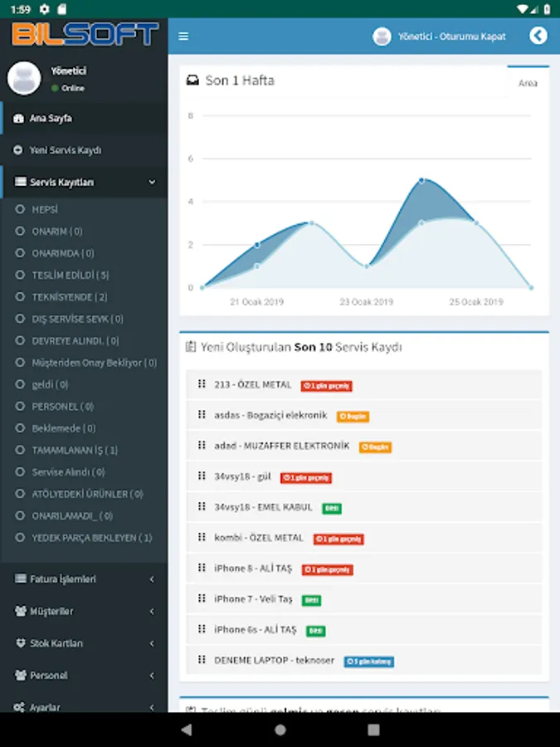Click drag handle of EMEL KABUL row
560x747 pixels.
(x=202, y=506)
